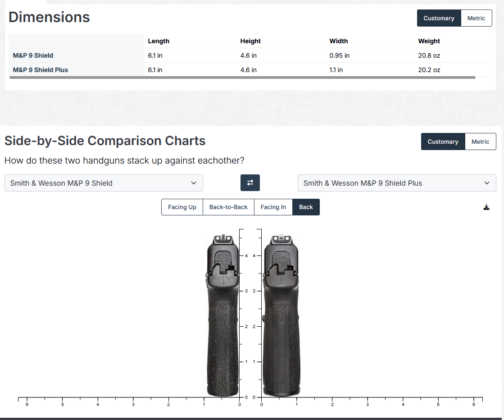
Task: Click the M&P 9 Shield Plus row label
Action: point(41,70)
